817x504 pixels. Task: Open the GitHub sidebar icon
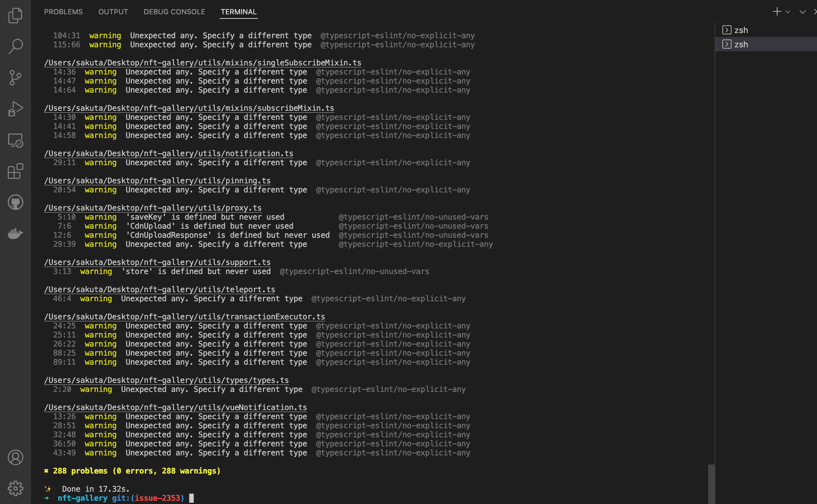(x=15, y=202)
